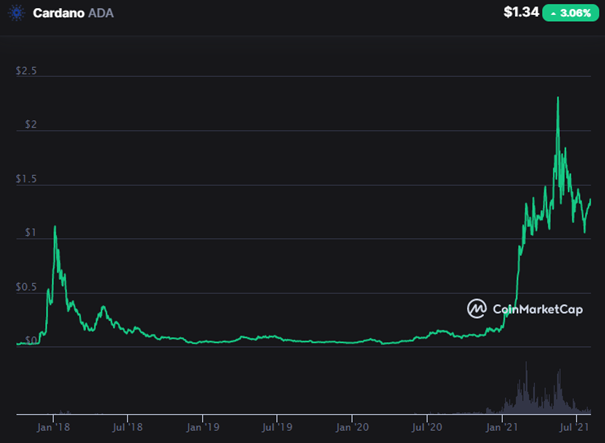
Task: Click the Jan '20 date label
Action: tap(352, 427)
